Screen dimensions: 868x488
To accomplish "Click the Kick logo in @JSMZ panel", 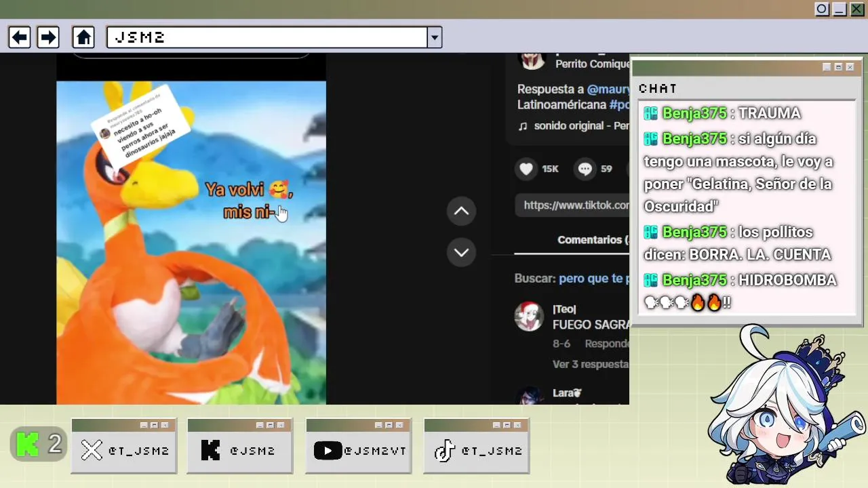I will pyautogui.click(x=210, y=451).
